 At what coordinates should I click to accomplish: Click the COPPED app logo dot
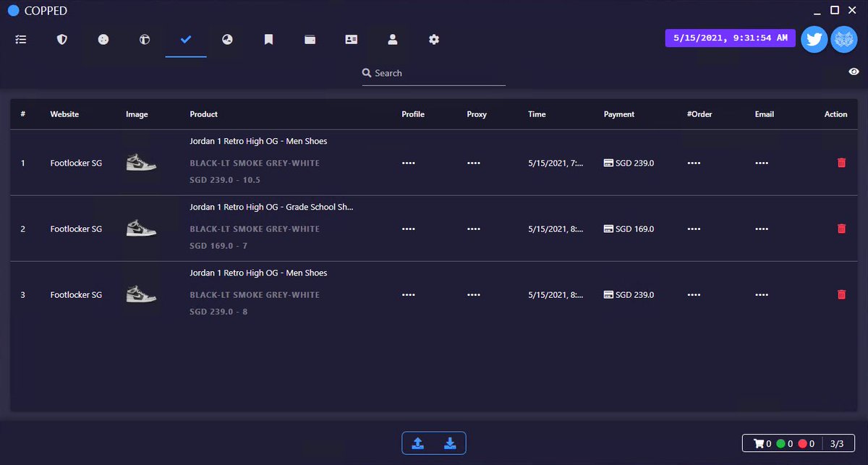click(13, 10)
